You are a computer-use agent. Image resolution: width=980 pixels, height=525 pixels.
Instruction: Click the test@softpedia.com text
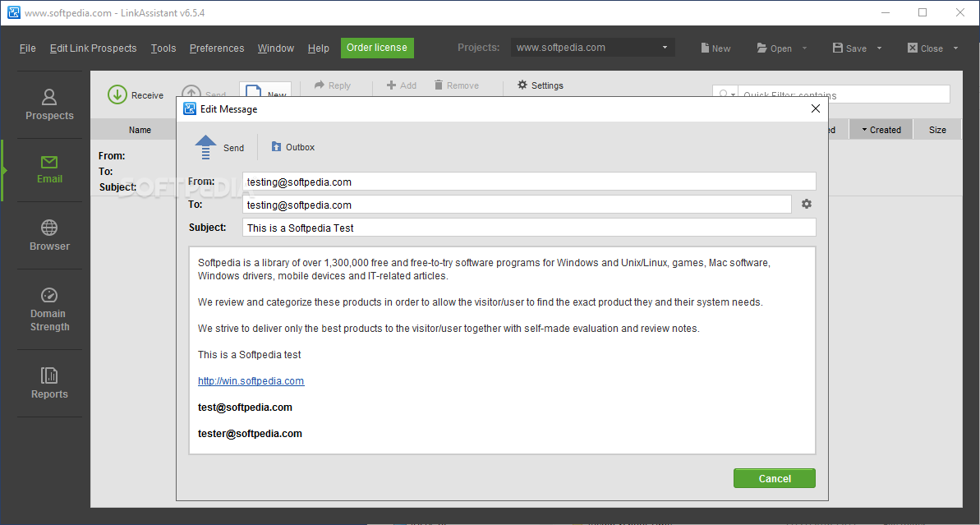tap(245, 407)
